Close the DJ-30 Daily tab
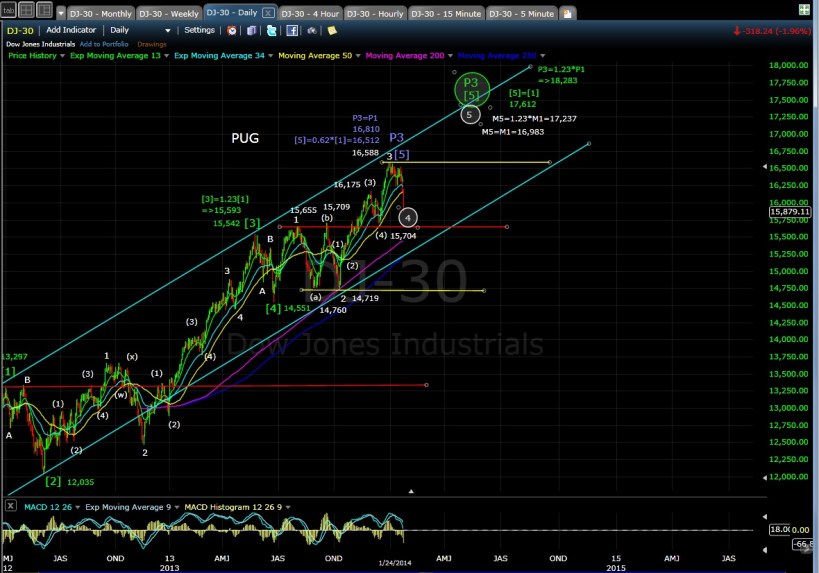This screenshot has height=573, width=819. click(268, 13)
